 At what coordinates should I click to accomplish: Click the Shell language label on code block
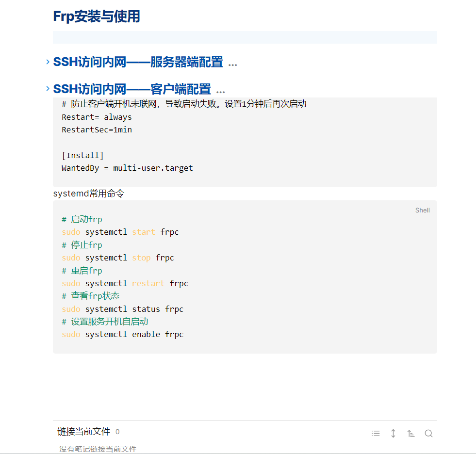[422, 211]
